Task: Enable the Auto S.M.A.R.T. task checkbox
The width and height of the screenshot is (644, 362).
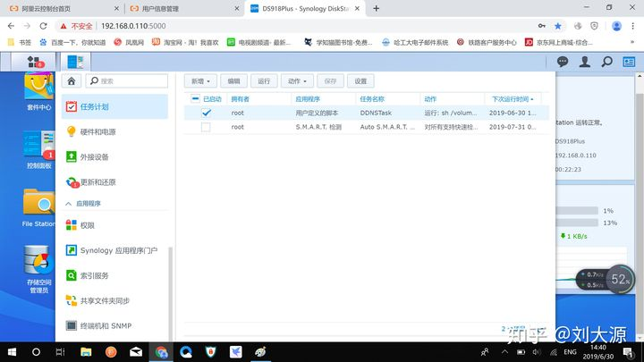Action: (x=206, y=127)
